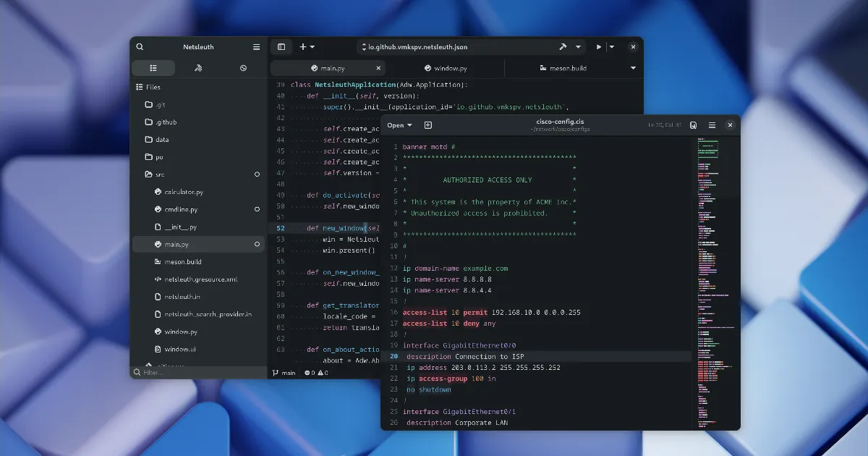Open calculator.py from the file tree
The image size is (868, 456).
click(184, 192)
